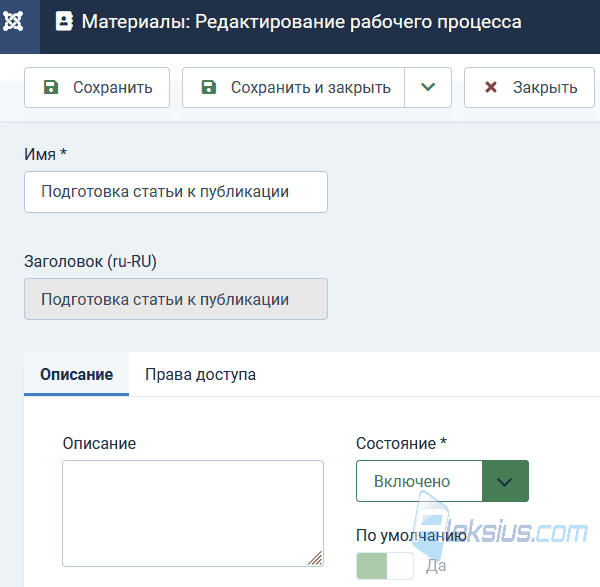Click the Имя * label
The height and width of the screenshot is (587, 600).
tap(46, 154)
